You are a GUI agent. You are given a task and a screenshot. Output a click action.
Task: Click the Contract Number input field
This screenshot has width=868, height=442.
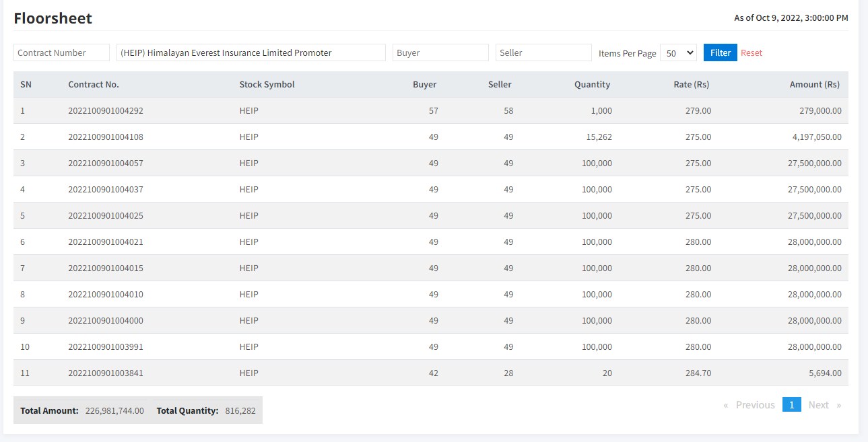click(61, 52)
